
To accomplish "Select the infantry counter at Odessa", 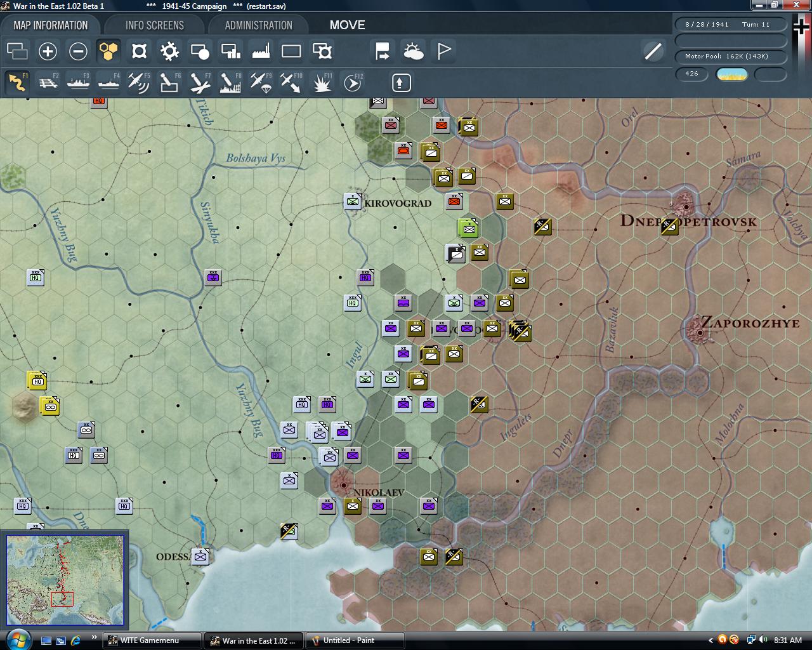I will 200,557.
